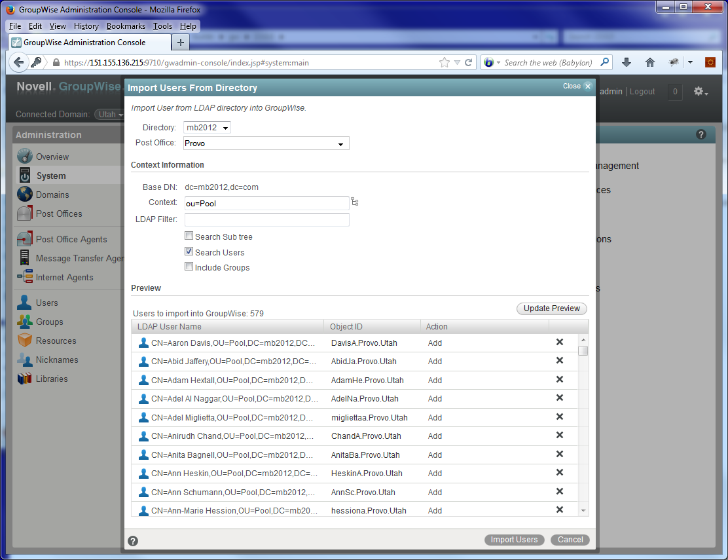Enable the Include Groups checkbox
Screen dimensions: 728x560
pyautogui.click(x=189, y=267)
